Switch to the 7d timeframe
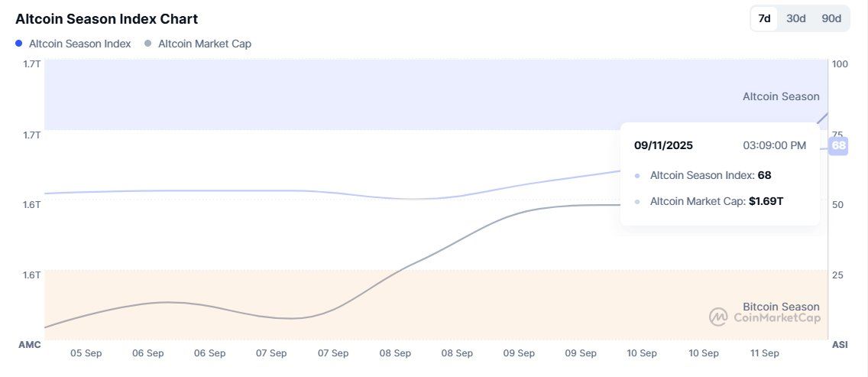 (x=763, y=18)
